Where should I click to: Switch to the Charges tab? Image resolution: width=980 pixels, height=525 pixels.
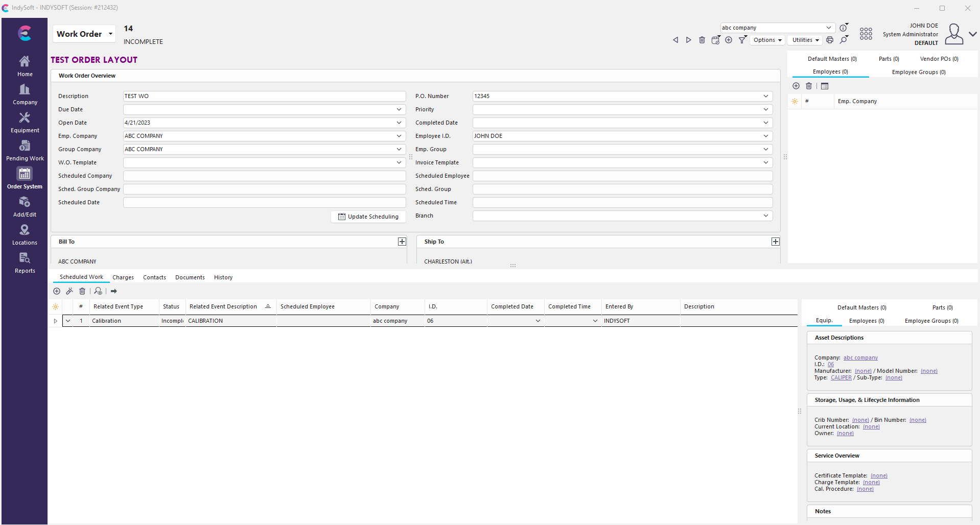click(x=123, y=277)
